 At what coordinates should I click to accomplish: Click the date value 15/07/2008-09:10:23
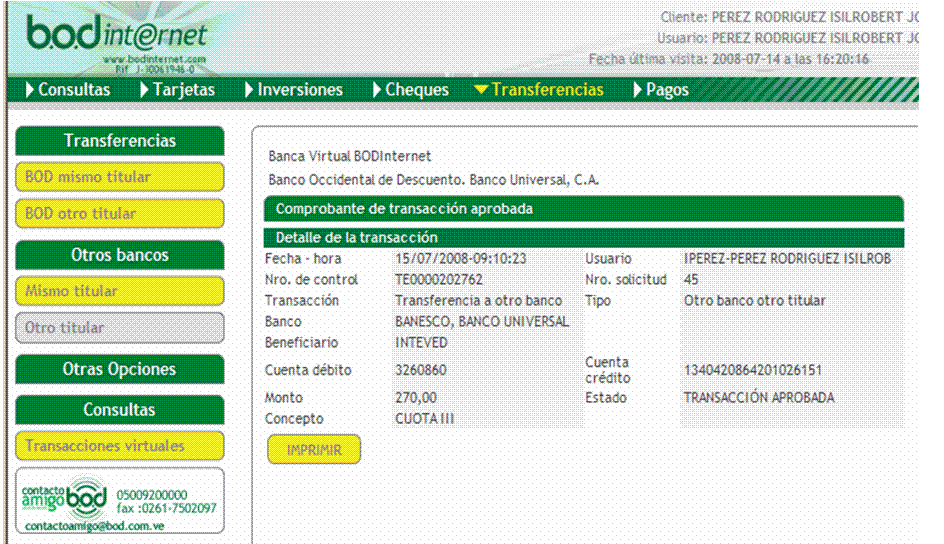click(x=461, y=259)
